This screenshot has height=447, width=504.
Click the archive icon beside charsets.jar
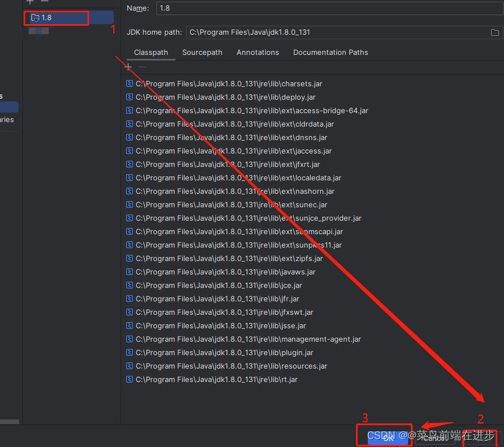130,84
